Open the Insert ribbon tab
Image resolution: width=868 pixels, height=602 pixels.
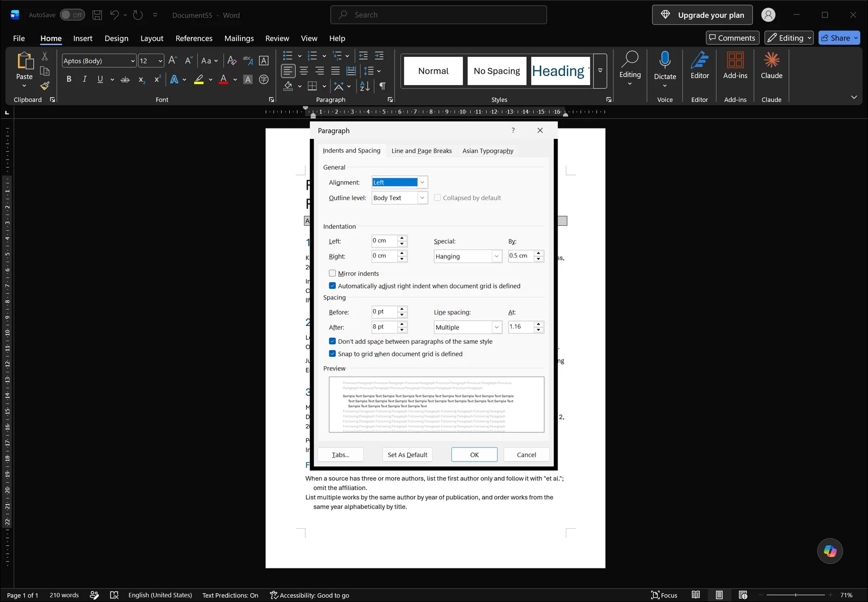pos(83,38)
